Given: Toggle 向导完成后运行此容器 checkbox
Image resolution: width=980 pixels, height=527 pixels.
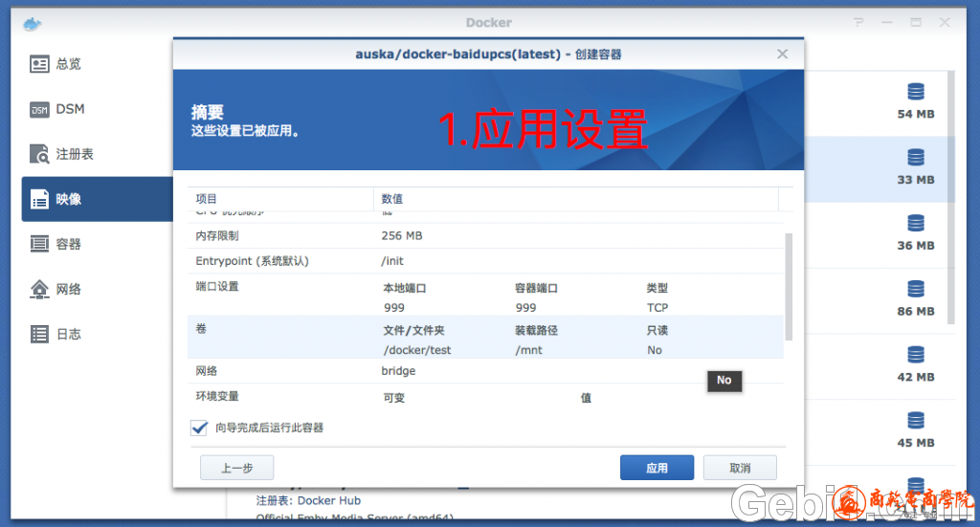Looking at the screenshot, I should click(x=199, y=428).
